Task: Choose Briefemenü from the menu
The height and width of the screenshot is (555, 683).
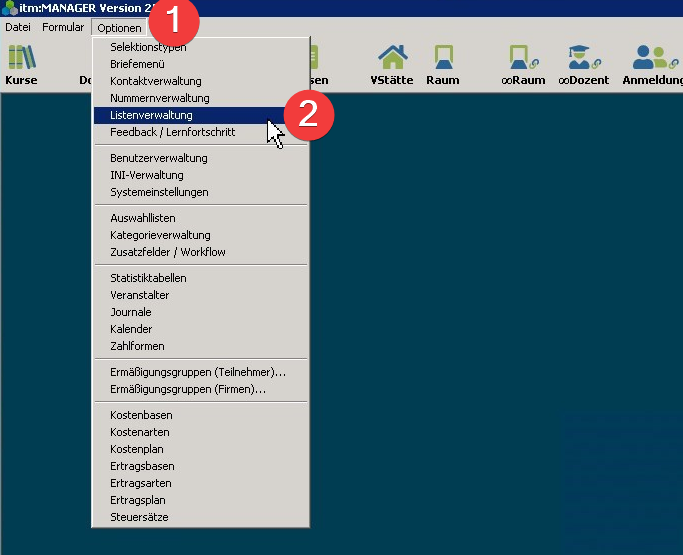Action: [201, 64]
